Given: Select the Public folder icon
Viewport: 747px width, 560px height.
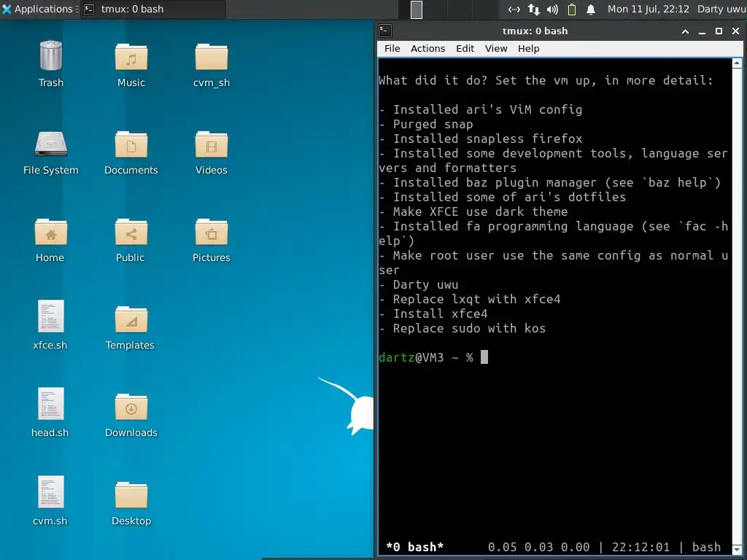Looking at the screenshot, I should click(x=131, y=240).
